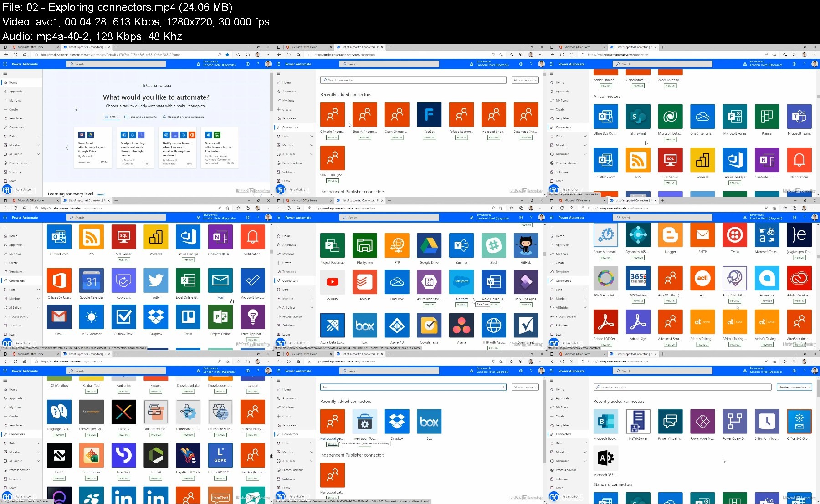Expand the Standard connectors filter dropdown
This screenshot has height=504, width=820.
[x=795, y=387]
